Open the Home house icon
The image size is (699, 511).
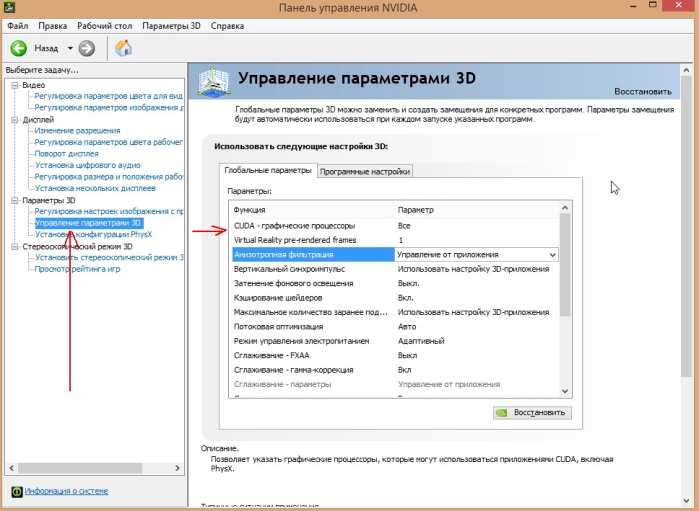coord(123,48)
